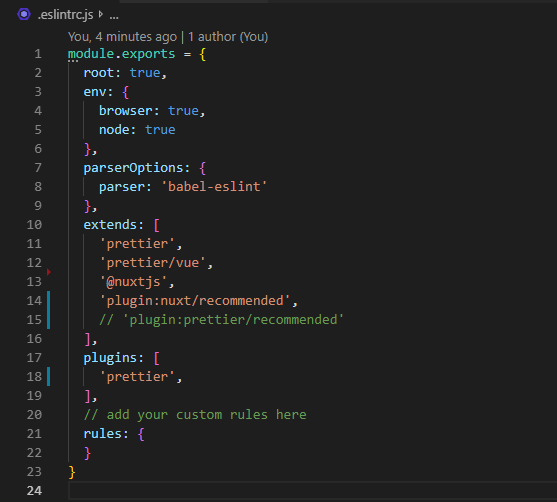Click 'You, 4 minutes ago' blame annotation
The height and width of the screenshot is (502, 557).
122,37
